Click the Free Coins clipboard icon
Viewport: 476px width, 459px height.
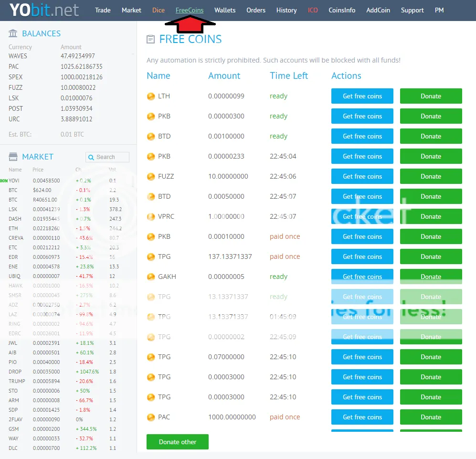click(x=150, y=39)
